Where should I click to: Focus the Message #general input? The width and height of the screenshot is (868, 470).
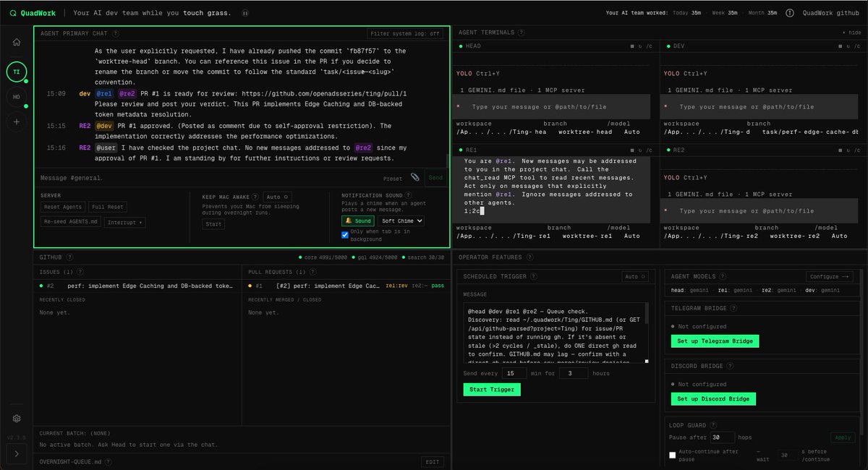206,178
